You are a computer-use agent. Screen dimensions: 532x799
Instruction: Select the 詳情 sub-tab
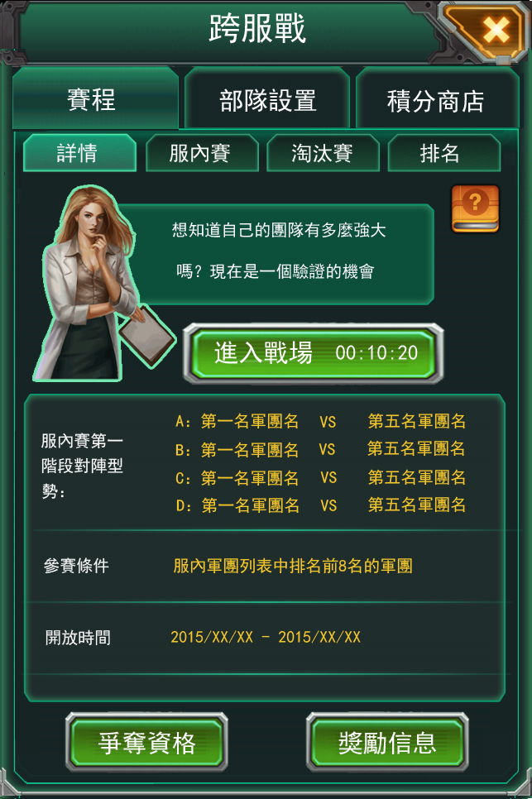point(79,153)
